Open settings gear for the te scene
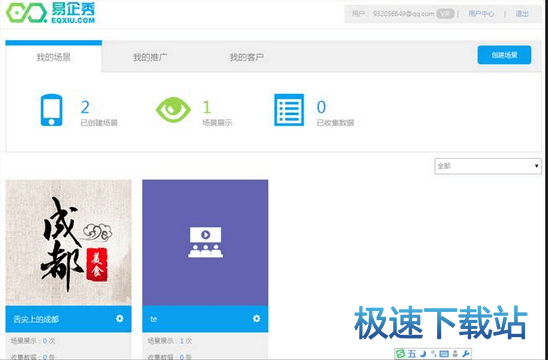548x360 pixels. (x=257, y=318)
